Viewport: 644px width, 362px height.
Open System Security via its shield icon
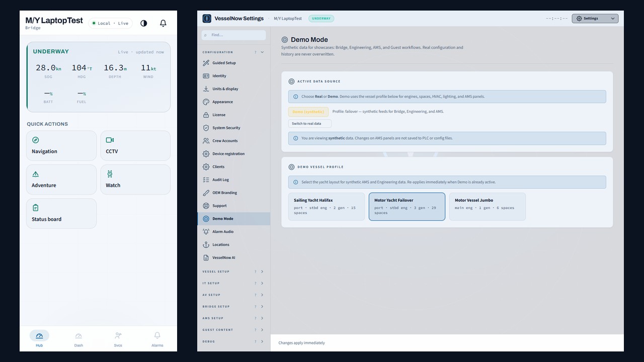coord(206,128)
